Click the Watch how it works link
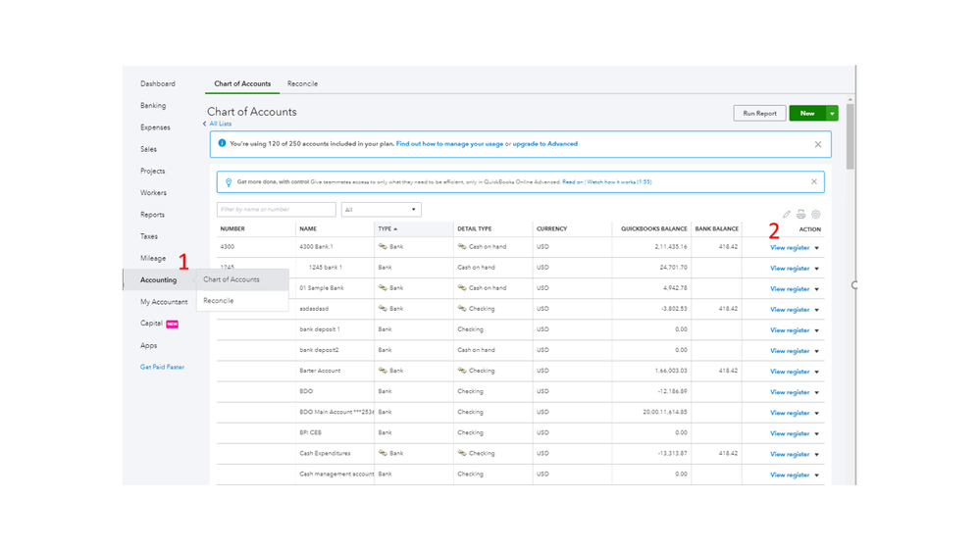 pos(619,181)
